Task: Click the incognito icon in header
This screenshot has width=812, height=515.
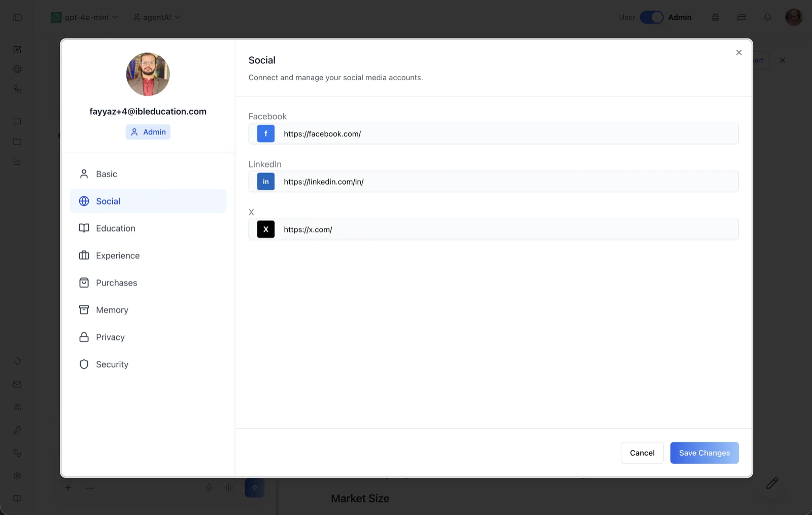Action: (x=716, y=17)
